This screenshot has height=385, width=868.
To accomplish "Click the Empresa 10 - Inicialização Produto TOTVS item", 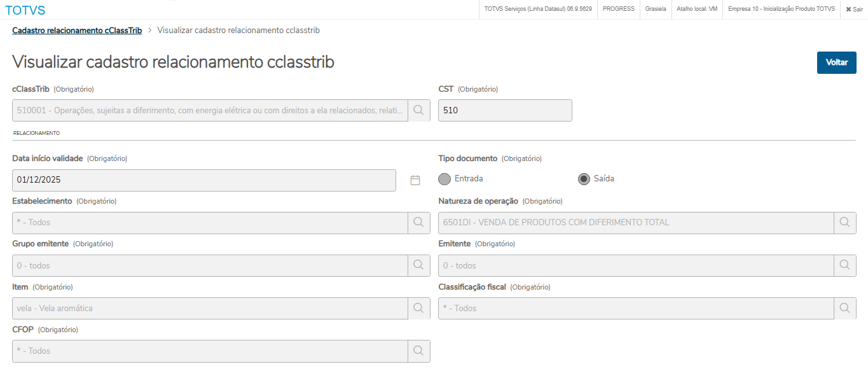I will pos(782,9).
